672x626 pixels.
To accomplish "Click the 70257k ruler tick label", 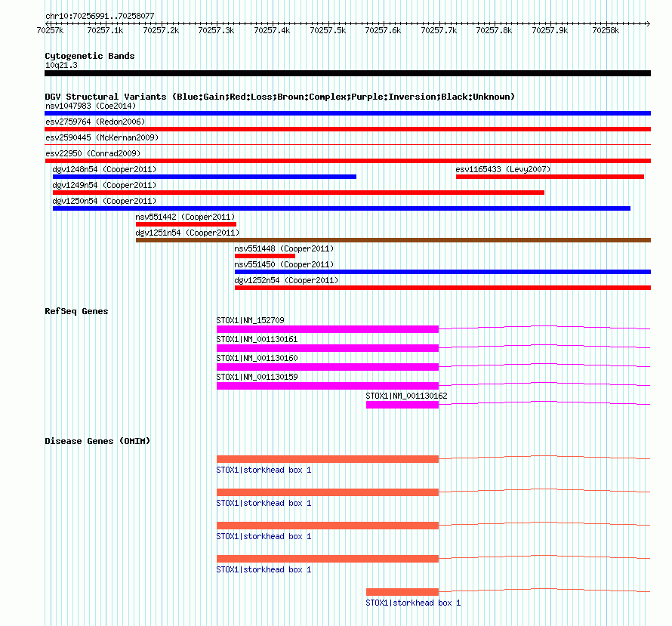I will [50, 30].
